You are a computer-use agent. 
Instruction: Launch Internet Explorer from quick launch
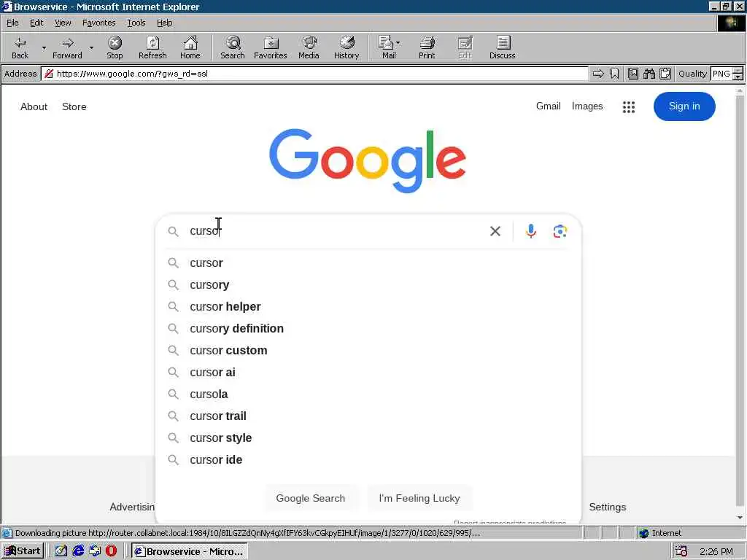(x=78, y=551)
